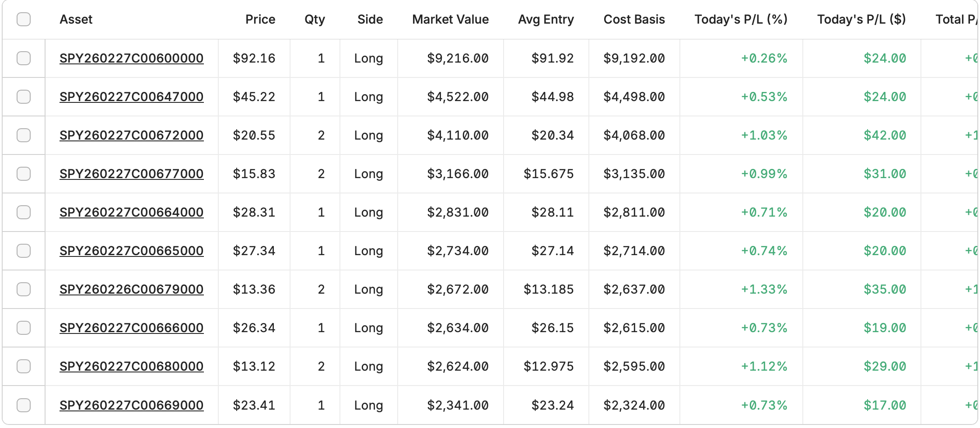The image size is (980, 428).
Task: Sort by Avg Entry column header
Action: pyautogui.click(x=546, y=19)
